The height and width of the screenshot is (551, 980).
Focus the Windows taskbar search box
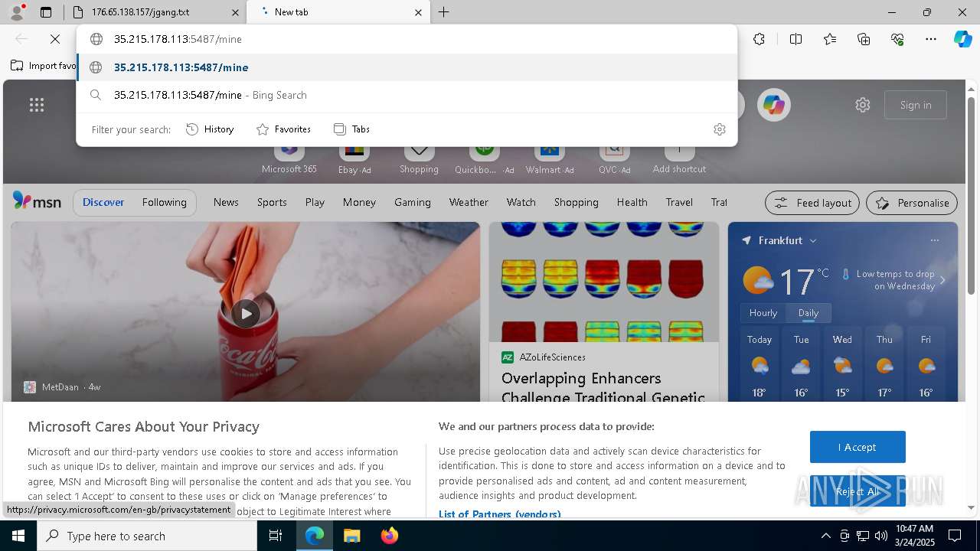147,536
